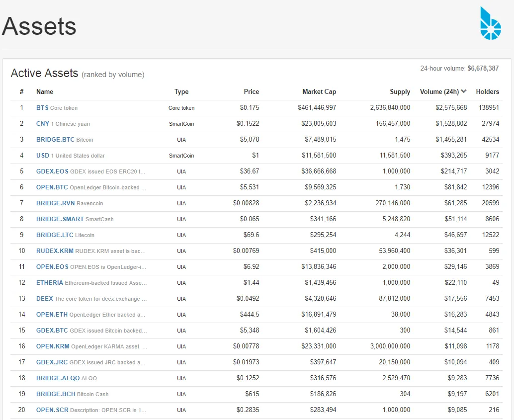Open the OPEN.KRM asset link
Screen dimensions: 514x420
tap(53, 346)
